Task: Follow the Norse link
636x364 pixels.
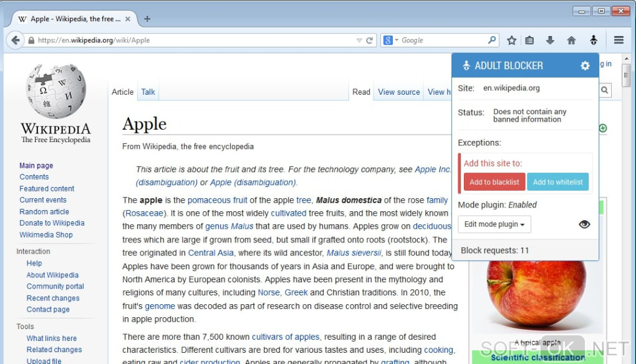Action: tap(269, 293)
